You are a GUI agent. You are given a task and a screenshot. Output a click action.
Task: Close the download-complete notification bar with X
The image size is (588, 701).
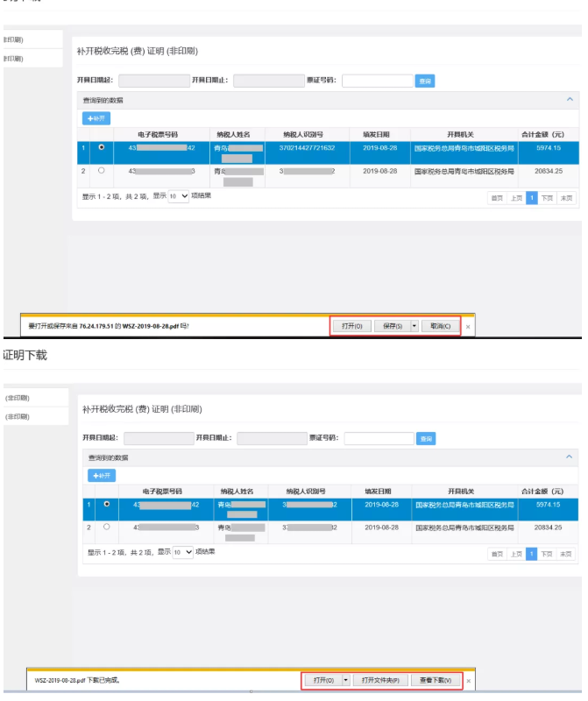pyautogui.click(x=468, y=680)
